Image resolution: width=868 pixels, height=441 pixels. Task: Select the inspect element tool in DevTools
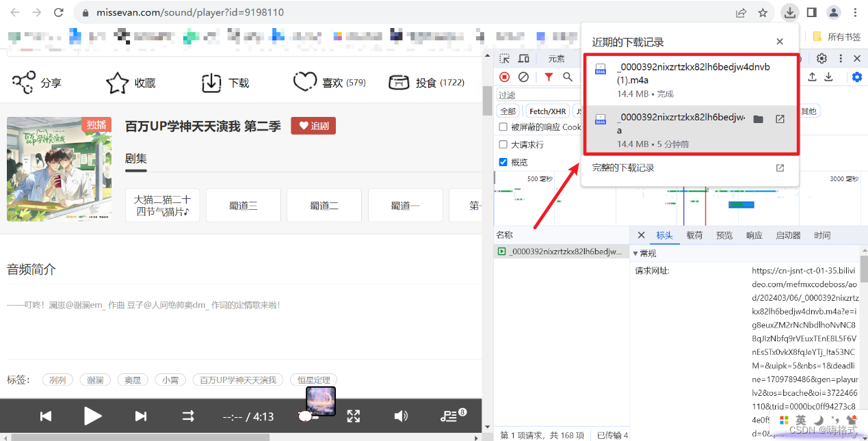pyautogui.click(x=503, y=59)
